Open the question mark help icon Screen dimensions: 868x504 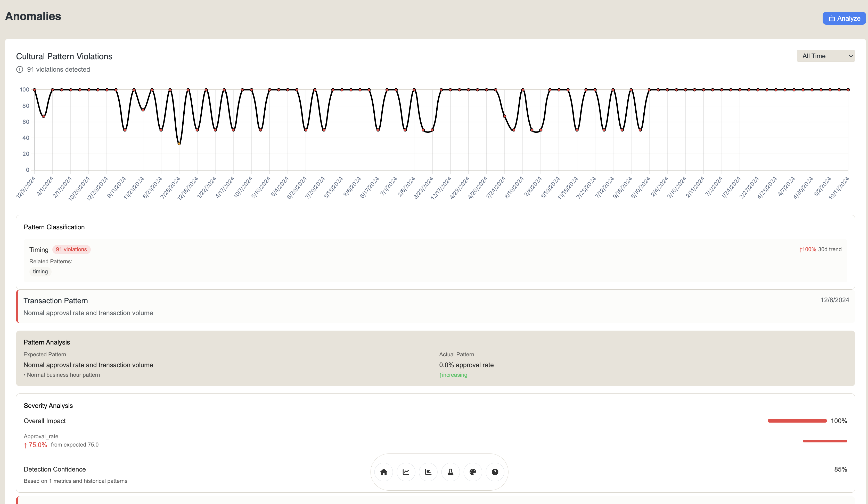[495, 472]
